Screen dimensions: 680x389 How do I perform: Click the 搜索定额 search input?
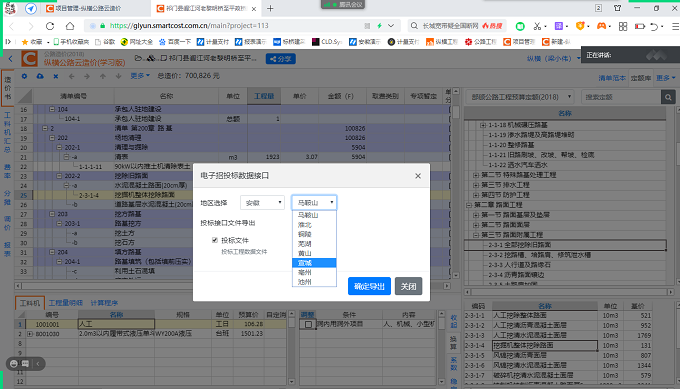(621, 97)
